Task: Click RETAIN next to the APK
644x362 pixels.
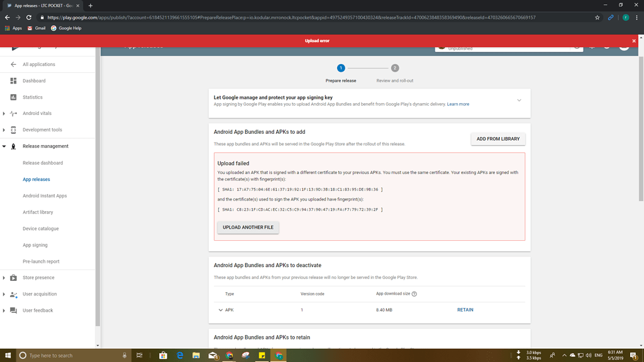Action: pos(465,309)
